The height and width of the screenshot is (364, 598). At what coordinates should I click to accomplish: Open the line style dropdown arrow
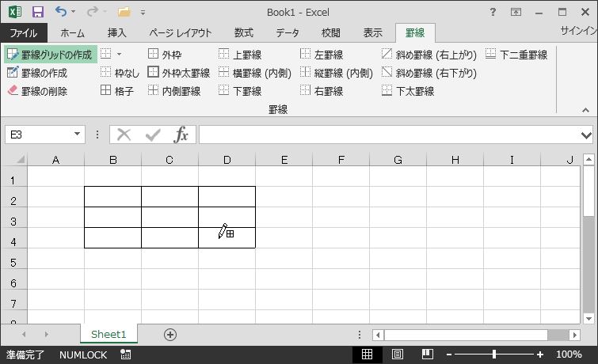click(119, 54)
